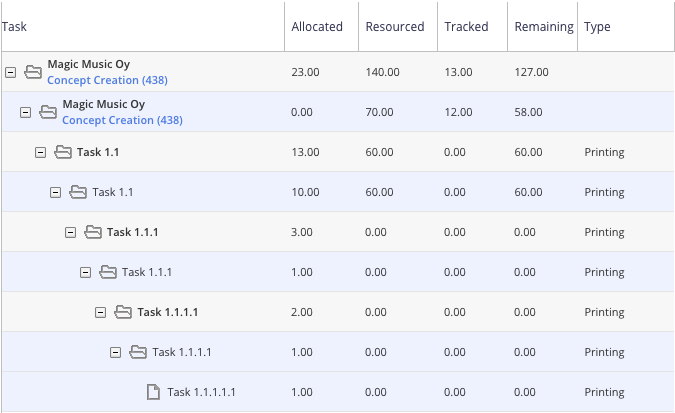Click document icon beside Task 1.1.1.1.1
675x413 pixels.
click(153, 392)
